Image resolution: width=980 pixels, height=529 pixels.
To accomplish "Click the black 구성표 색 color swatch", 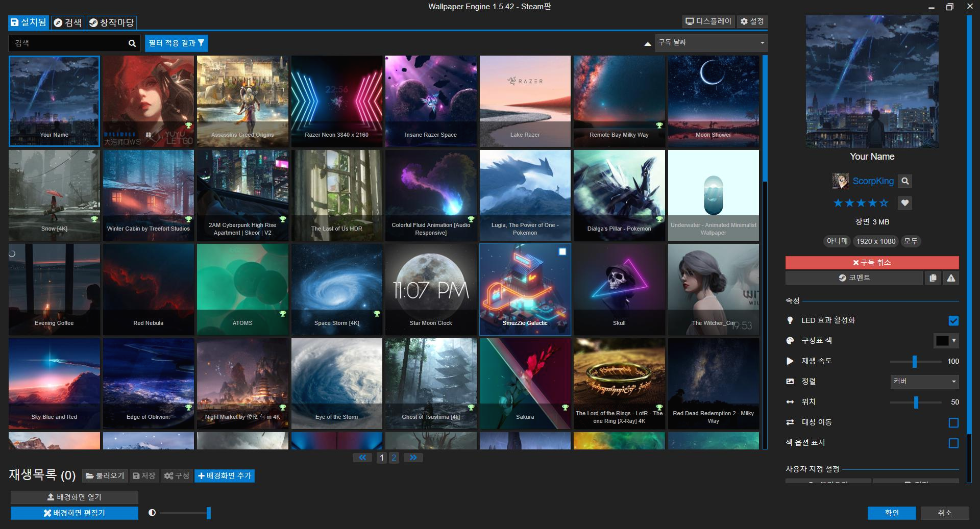I will [x=942, y=340].
